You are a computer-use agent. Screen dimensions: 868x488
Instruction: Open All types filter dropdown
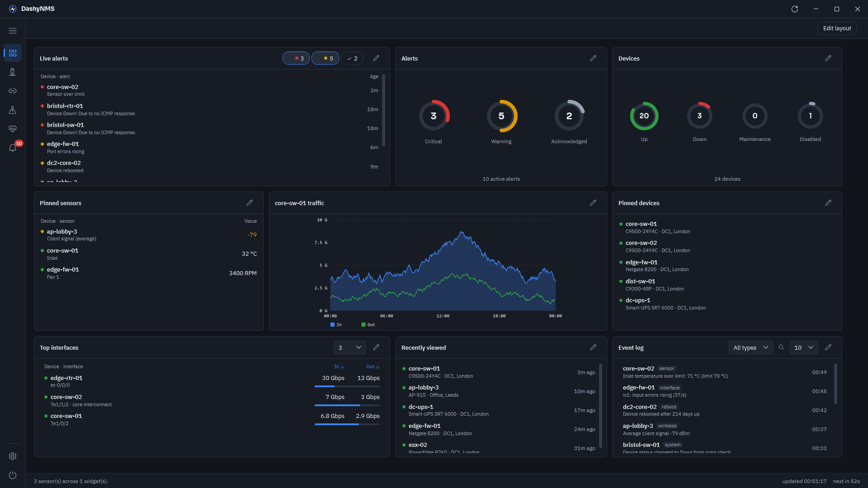751,347
